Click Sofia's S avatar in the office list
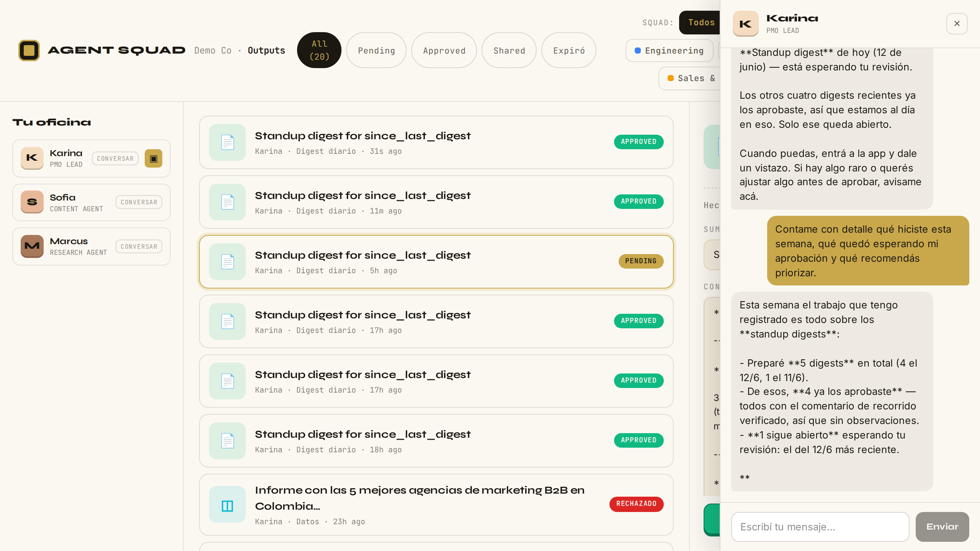 [x=32, y=202]
